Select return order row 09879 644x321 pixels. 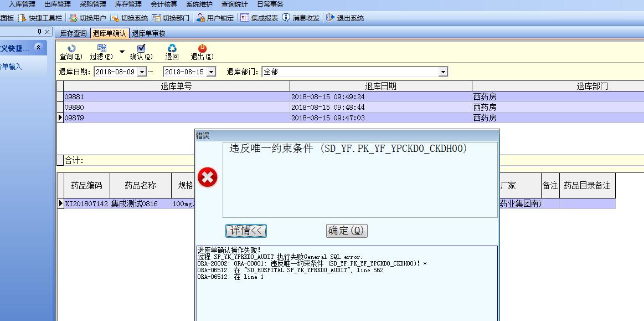(354, 118)
